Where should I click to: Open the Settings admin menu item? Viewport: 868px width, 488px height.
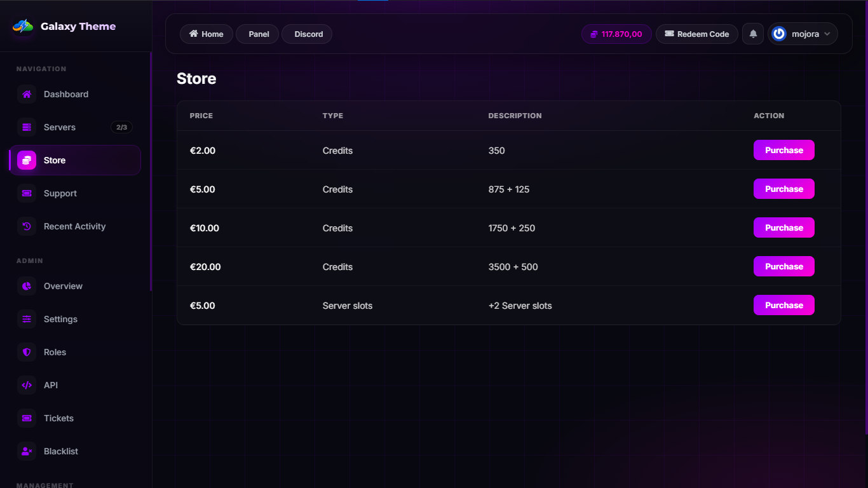[60, 319]
